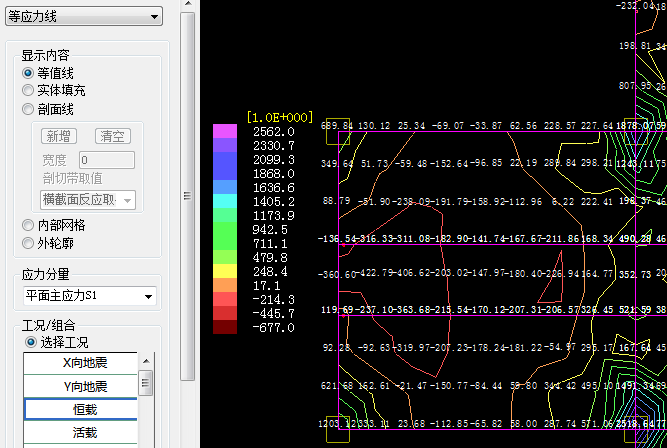This screenshot has height=448, width=667.
Task: Click the 清空 button
Action: pos(112,136)
